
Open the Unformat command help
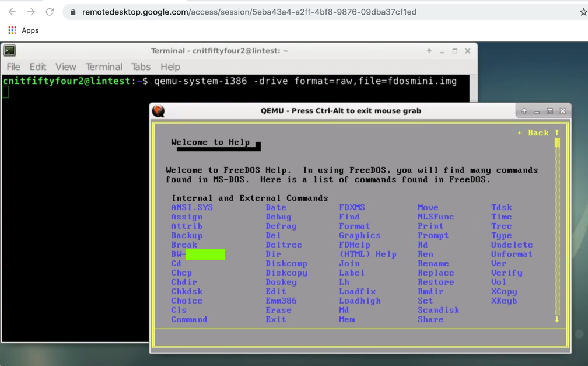pyautogui.click(x=512, y=254)
